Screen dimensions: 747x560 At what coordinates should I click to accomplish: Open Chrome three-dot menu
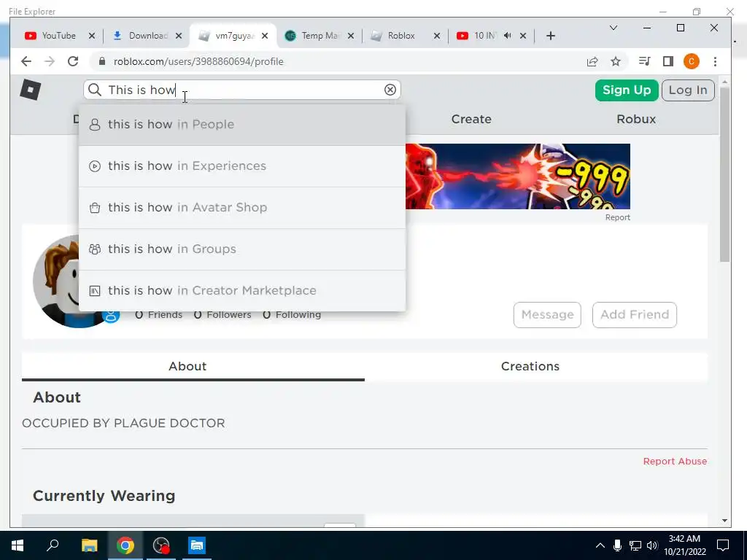click(x=715, y=61)
